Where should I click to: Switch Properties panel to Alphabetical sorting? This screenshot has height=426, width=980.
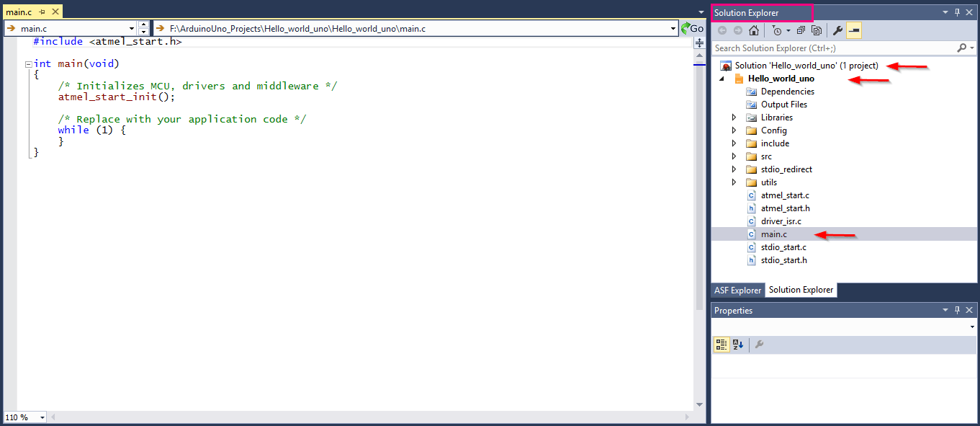pyautogui.click(x=736, y=345)
